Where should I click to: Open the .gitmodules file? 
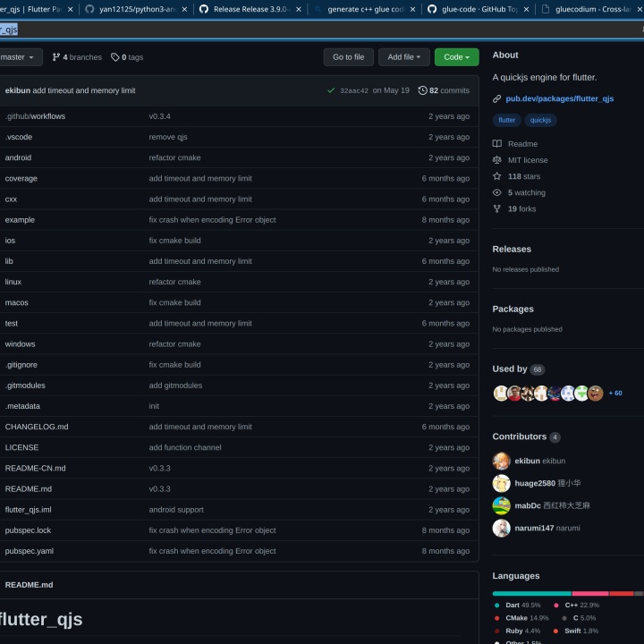(x=25, y=386)
